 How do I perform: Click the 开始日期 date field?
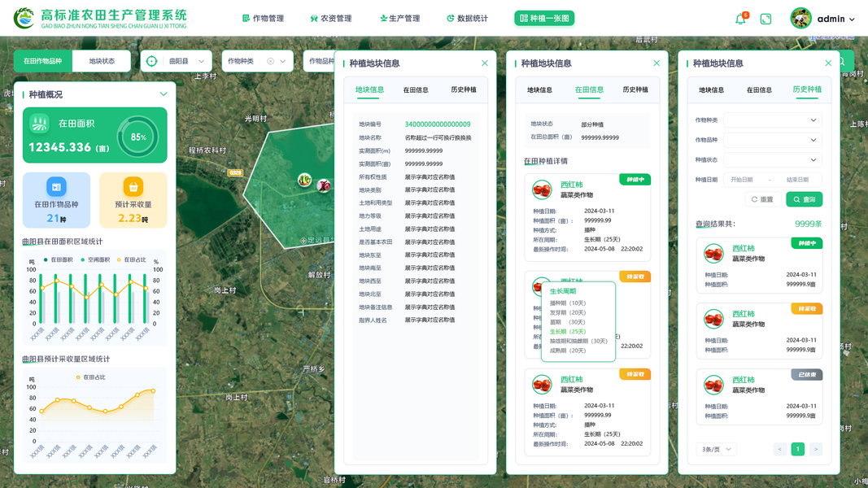(742, 180)
